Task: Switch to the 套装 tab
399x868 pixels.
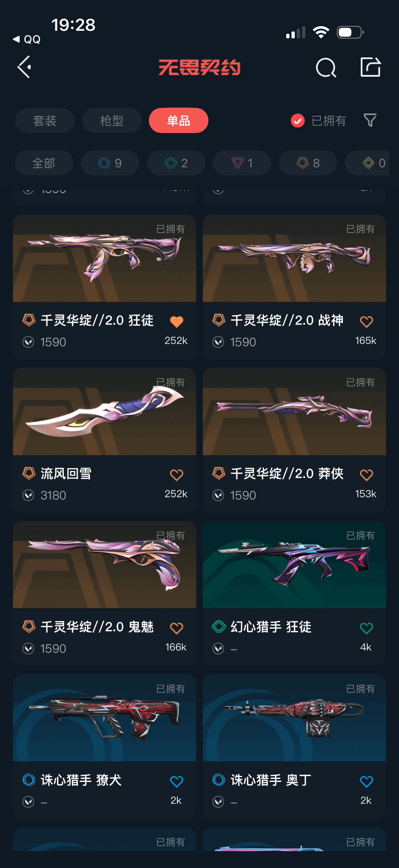Action: 45,121
